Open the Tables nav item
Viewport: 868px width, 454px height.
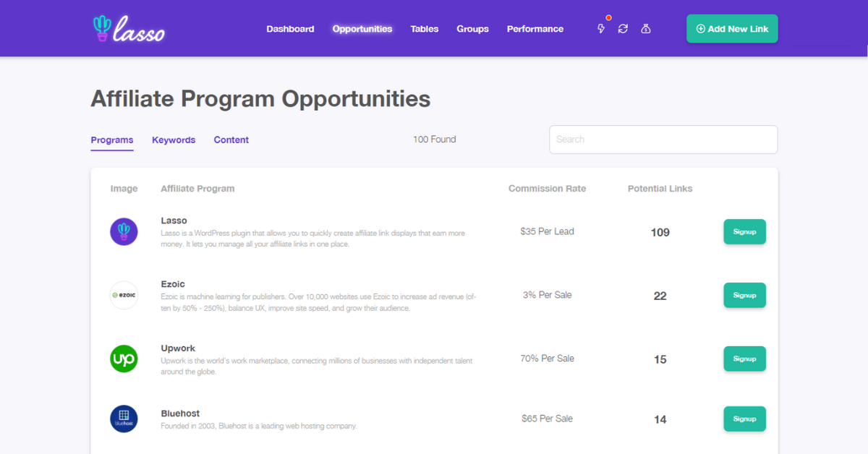(425, 29)
